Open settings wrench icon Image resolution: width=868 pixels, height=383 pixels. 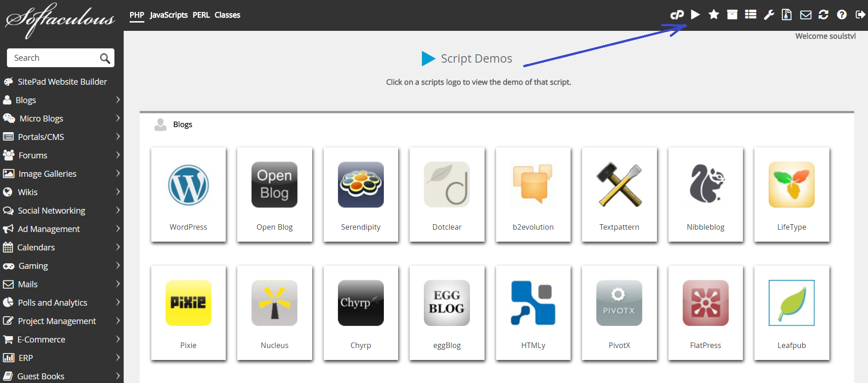click(x=769, y=15)
